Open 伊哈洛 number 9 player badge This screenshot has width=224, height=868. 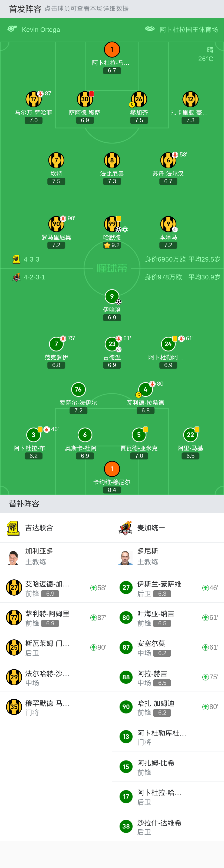point(112,296)
